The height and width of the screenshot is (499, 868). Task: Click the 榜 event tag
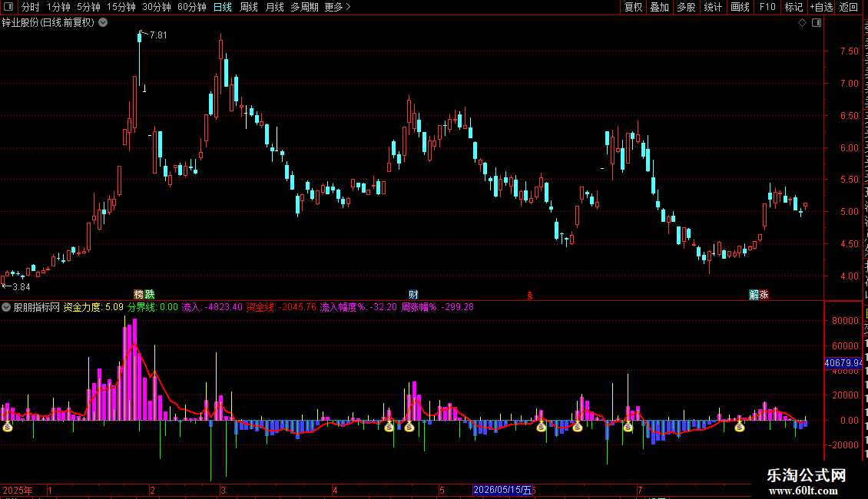click(139, 295)
